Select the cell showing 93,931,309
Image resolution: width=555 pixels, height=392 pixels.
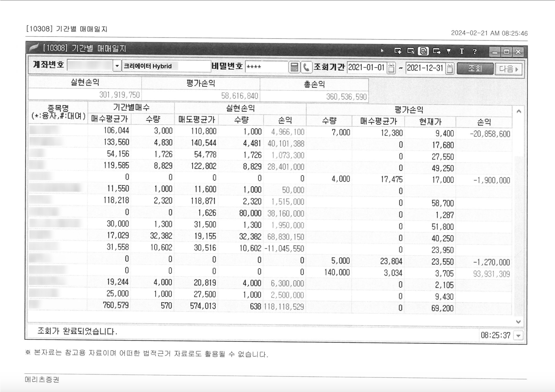(x=484, y=274)
